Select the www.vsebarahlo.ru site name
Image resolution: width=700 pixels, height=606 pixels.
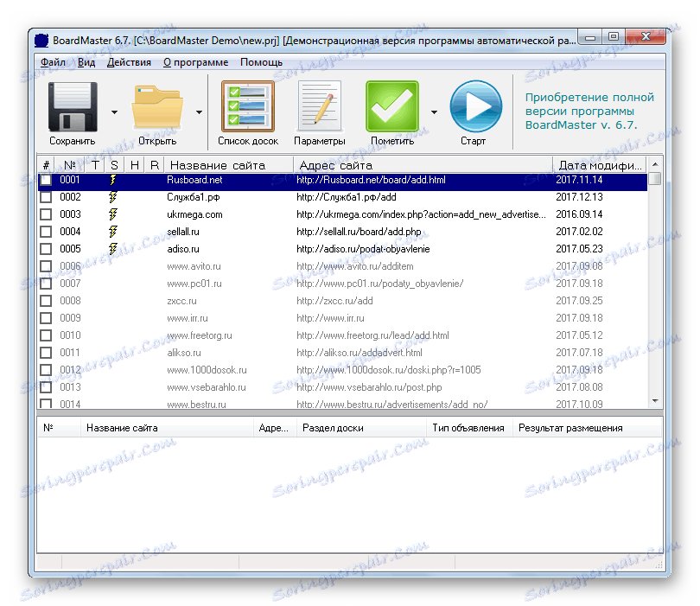pyautogui.click(x=207, y=387)
